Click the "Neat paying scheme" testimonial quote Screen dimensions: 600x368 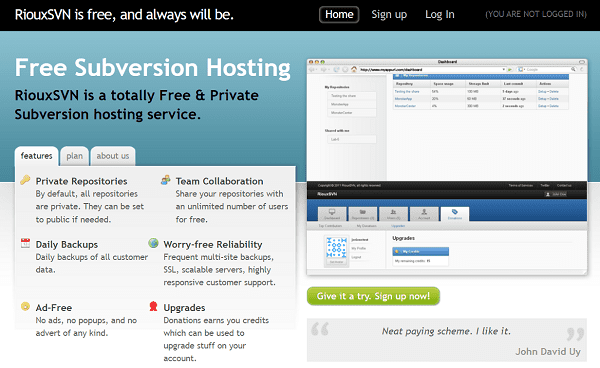point(446,331)
